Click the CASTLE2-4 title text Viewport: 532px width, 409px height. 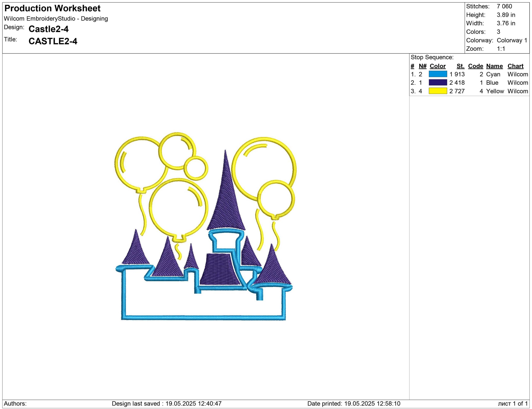tap(53, 41)
